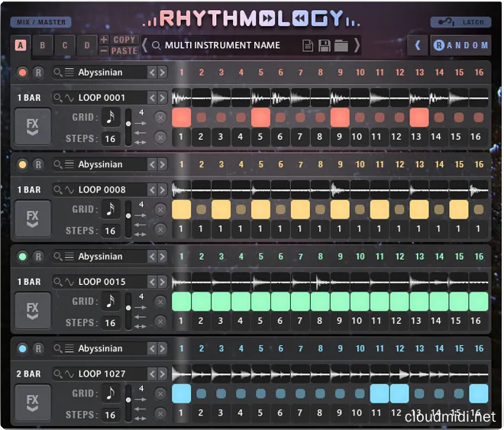Activate step 3 pad on the red track
The image size is (504, 430).
[x=221, y=118]
